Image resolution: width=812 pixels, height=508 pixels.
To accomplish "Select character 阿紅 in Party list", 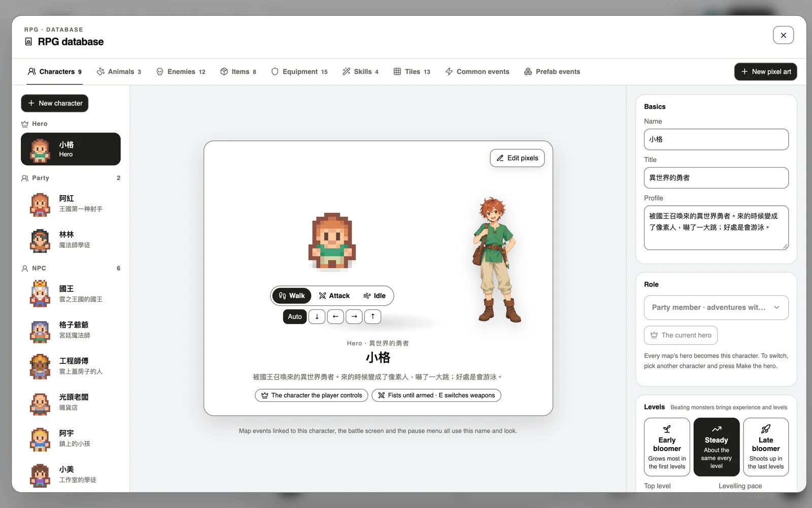I will coord(71,203).
